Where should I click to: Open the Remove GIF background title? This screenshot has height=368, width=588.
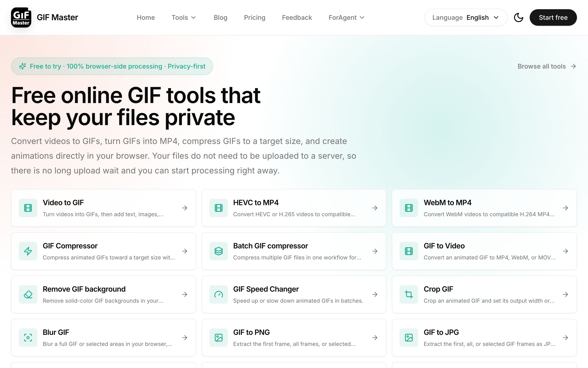(84, 289)
